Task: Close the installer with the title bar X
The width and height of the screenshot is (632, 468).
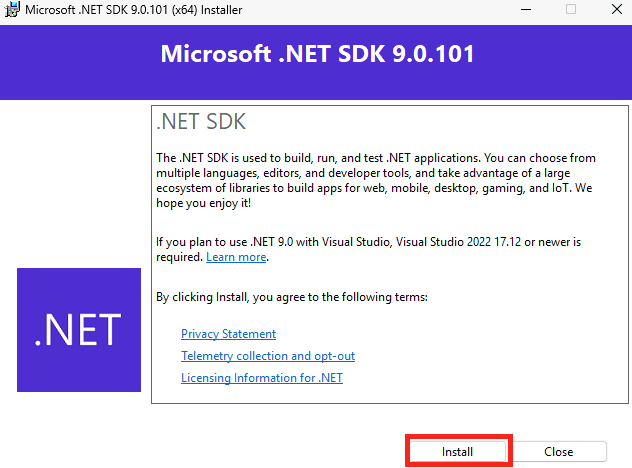Action: [x=617, y=9]
